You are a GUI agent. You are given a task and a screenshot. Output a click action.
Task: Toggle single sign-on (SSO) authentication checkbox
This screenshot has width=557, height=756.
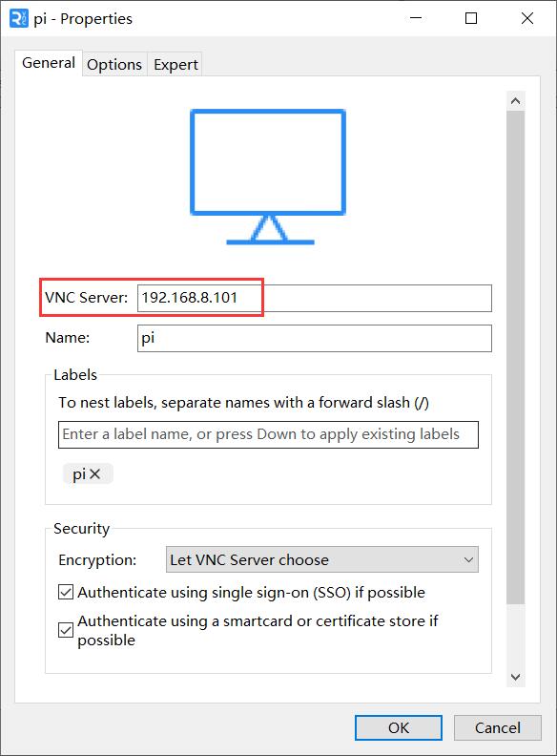(x=66, y=592)
